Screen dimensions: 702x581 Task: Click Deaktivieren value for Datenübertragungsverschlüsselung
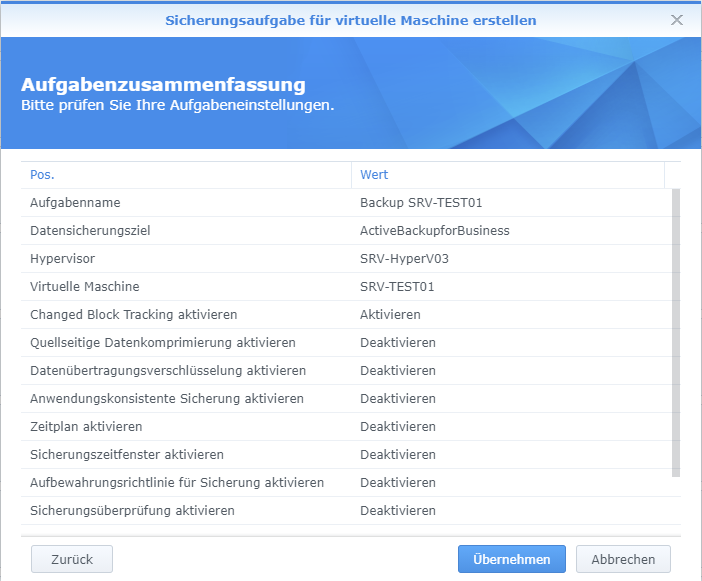pos(398,371)
